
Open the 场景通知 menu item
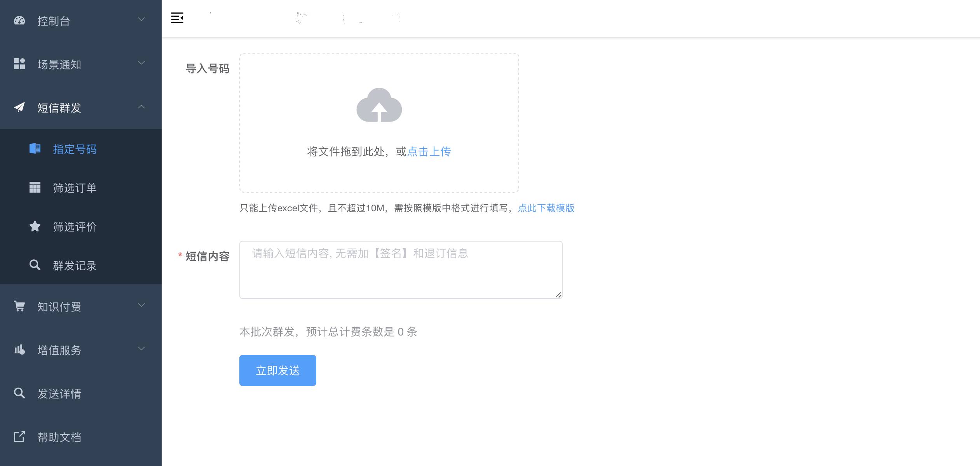click(x=81, y=64)
